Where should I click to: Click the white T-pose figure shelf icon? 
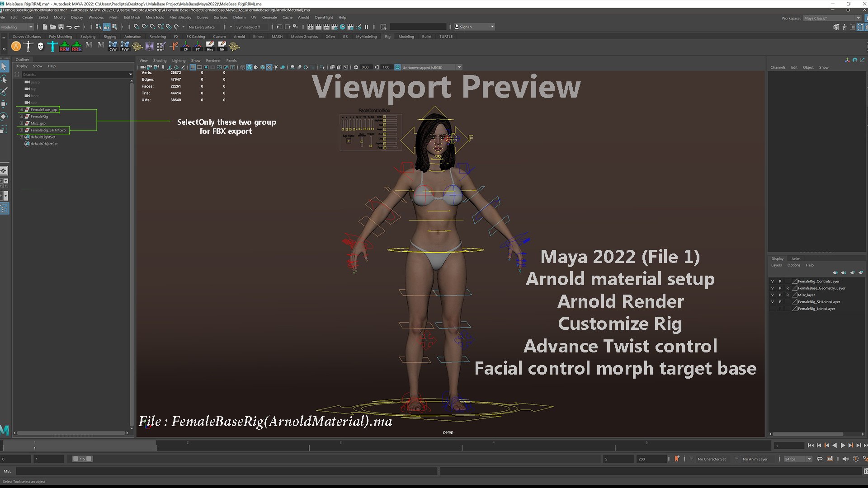click(28, 46)
